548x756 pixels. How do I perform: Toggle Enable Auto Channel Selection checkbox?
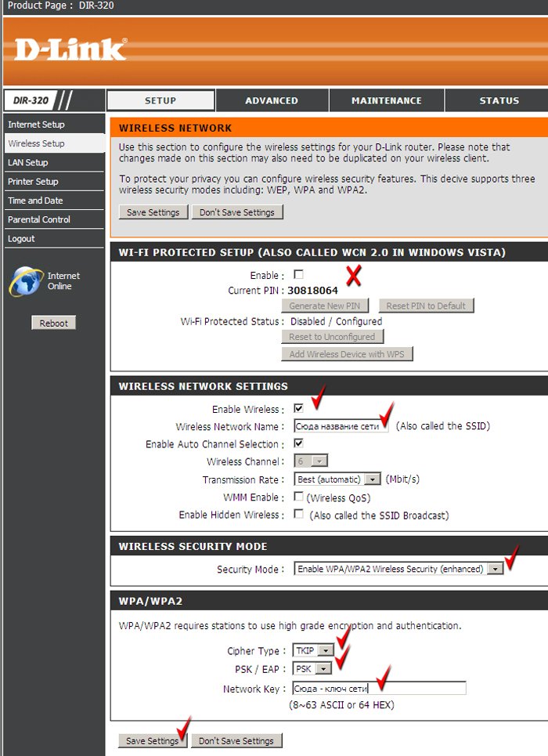(x=298, y=443)
